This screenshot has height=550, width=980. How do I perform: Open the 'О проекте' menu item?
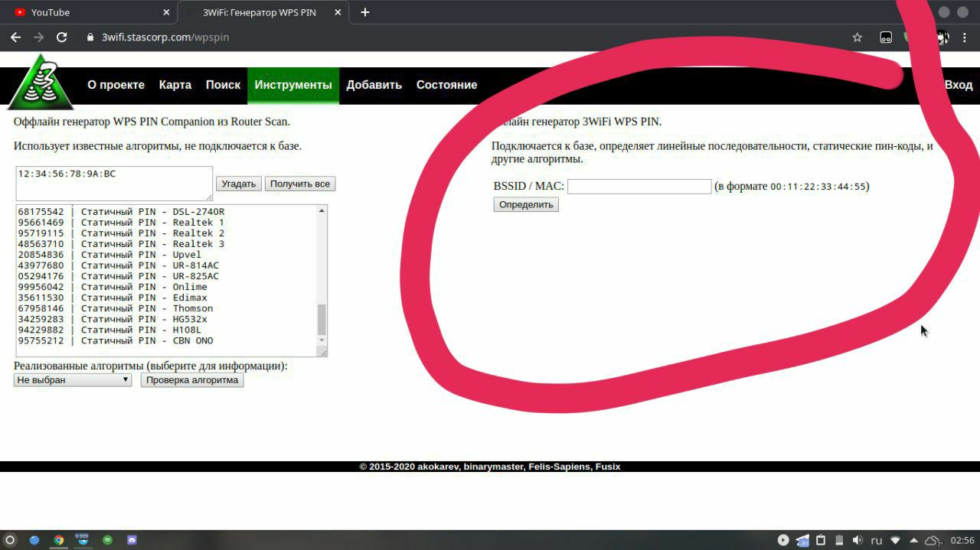tap(116, 85)
